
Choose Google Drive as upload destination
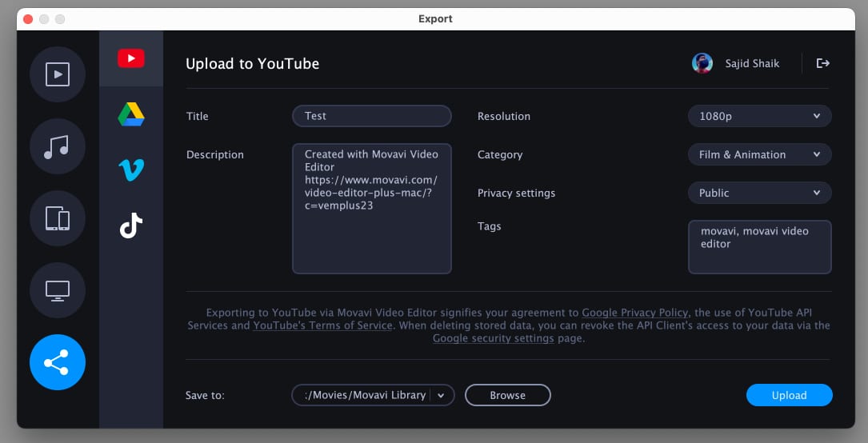(x=131, y=114)
